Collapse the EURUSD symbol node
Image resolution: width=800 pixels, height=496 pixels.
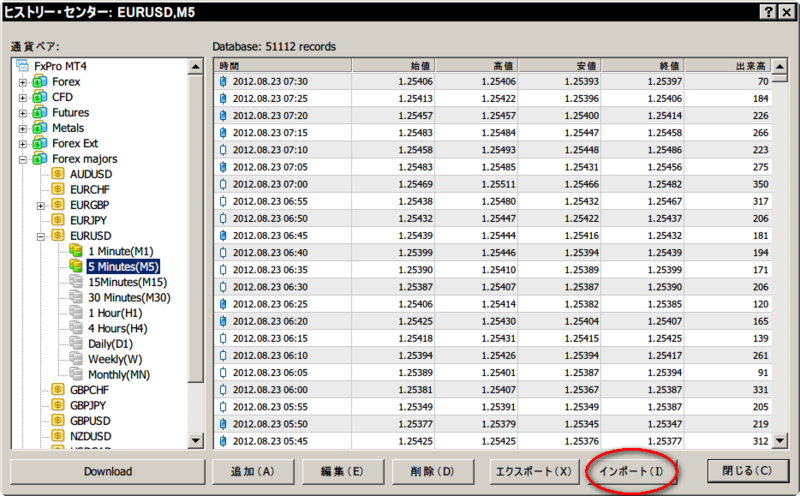pyautogui.click(x=41, y=236)
